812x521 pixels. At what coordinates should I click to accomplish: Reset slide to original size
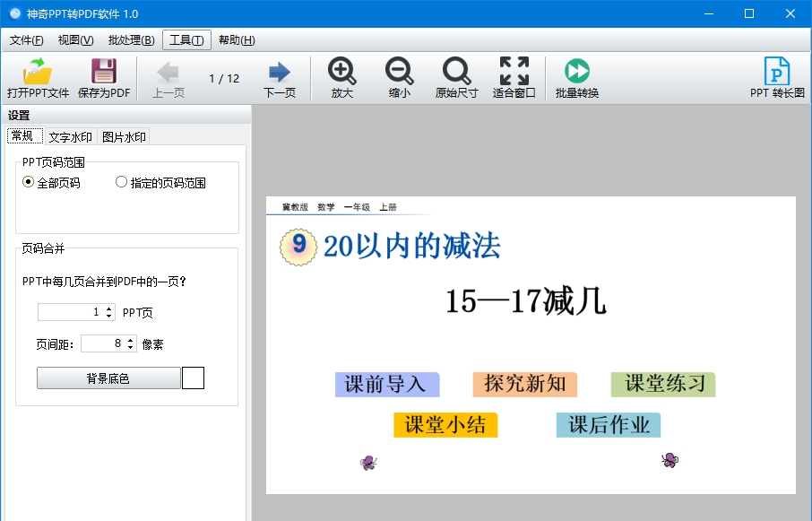(457, 77)
